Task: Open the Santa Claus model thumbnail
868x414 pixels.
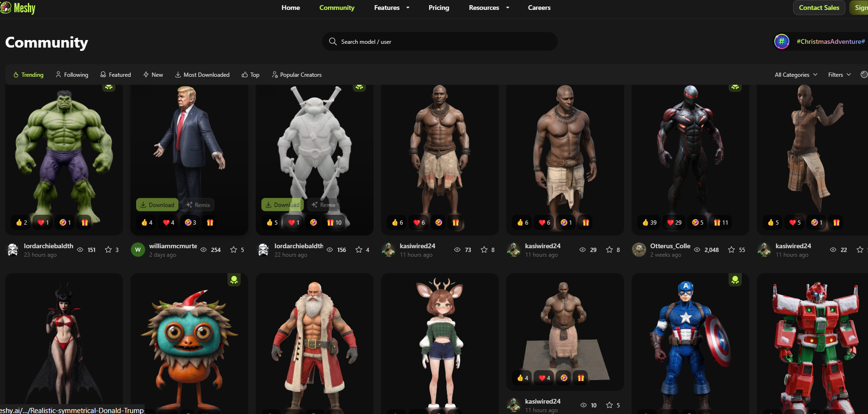Action: coord(315,344)
